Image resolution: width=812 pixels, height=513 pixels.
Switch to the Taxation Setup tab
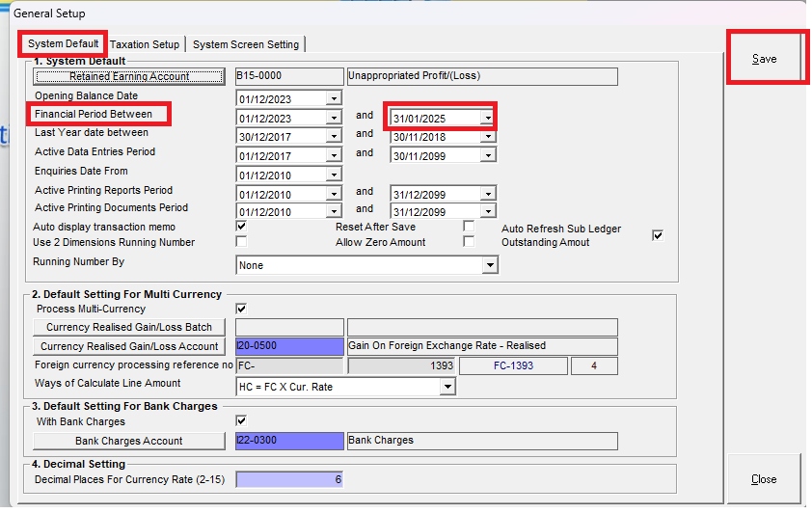pyautogui.click(x=145, y=44)
